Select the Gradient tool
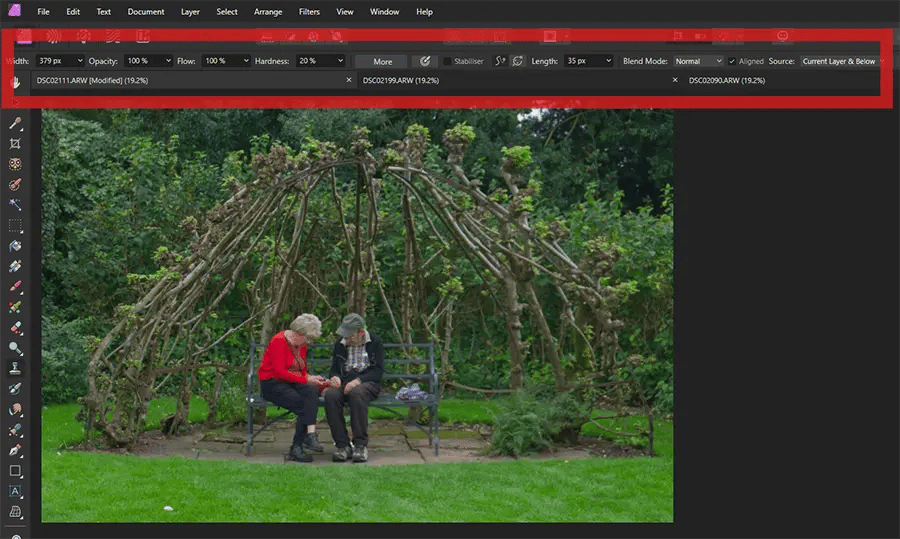The image size is (900, 539). [x=15, y=266]
